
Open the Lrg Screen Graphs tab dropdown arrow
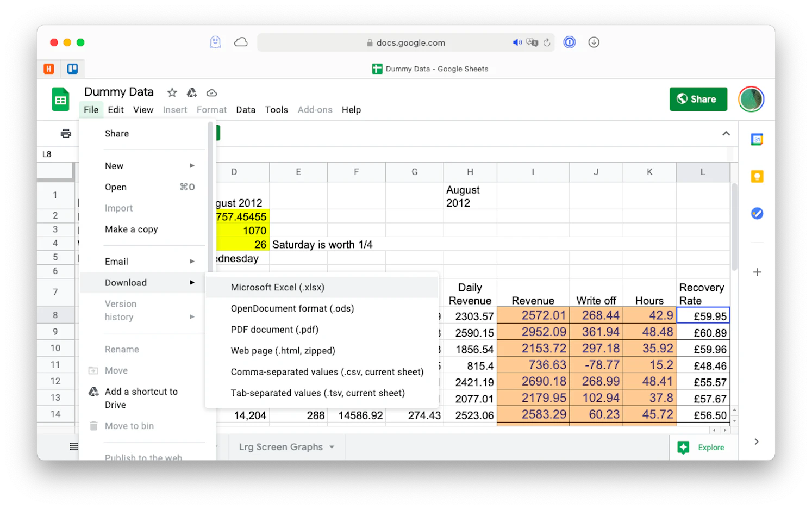point(332,447)
